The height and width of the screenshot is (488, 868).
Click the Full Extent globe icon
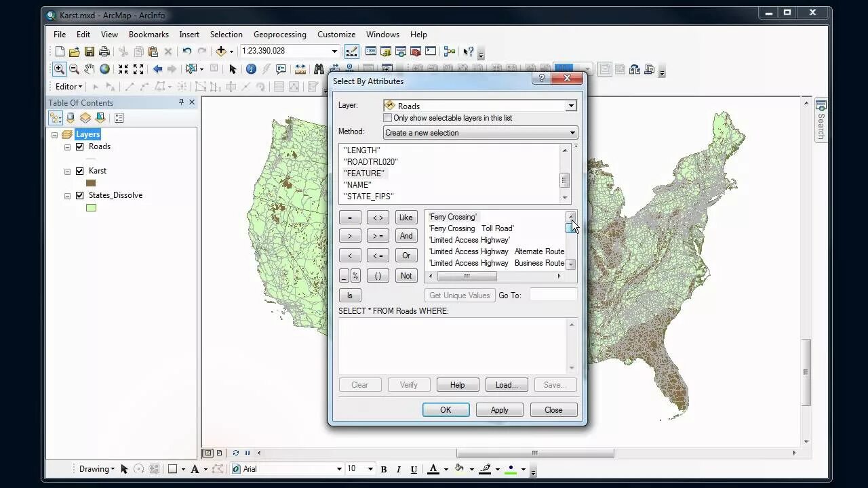click(x=104, y=69)
